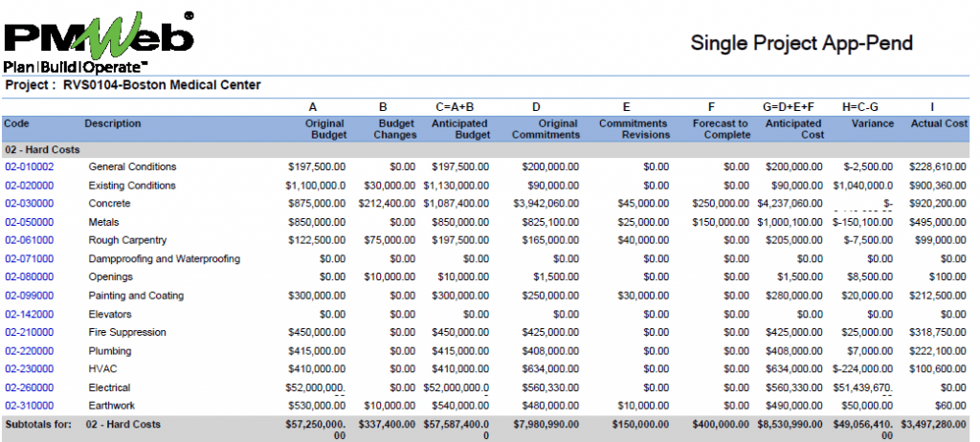Click HVAC variance $-224,000.00
The width and height of the screenshot is (980, 442).
[x=863, y=369]
